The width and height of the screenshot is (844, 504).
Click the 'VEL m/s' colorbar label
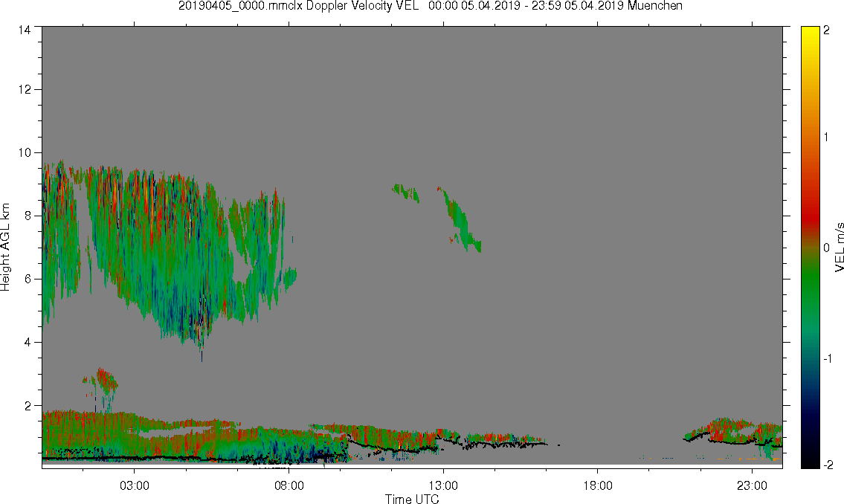coord(839,248)
